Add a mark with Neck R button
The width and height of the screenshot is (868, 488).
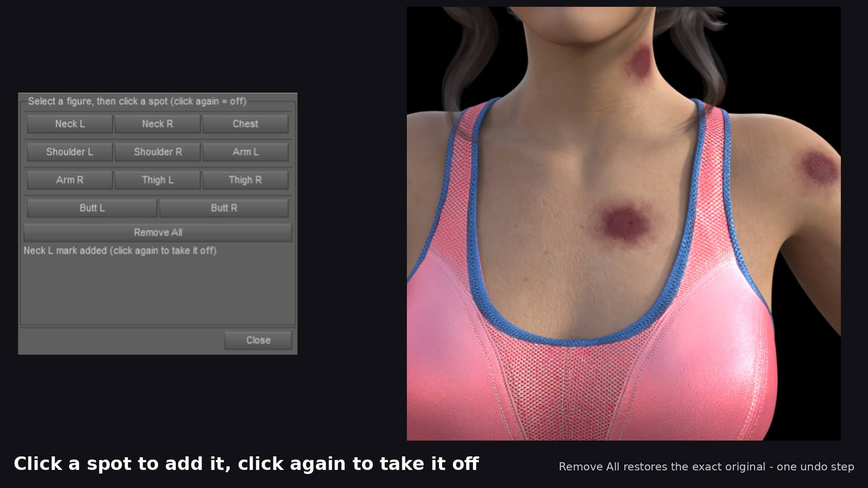157,124
